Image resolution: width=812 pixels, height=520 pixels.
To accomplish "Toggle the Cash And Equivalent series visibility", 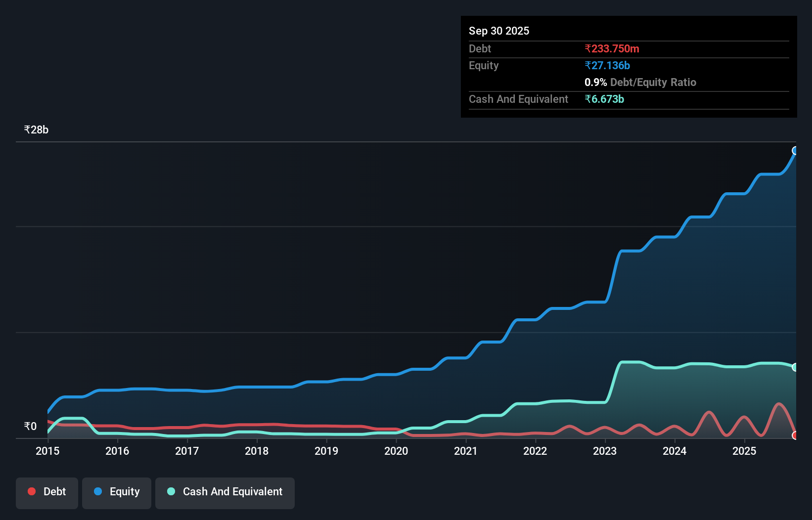I will pyautogui.click(x=225, y=491).
